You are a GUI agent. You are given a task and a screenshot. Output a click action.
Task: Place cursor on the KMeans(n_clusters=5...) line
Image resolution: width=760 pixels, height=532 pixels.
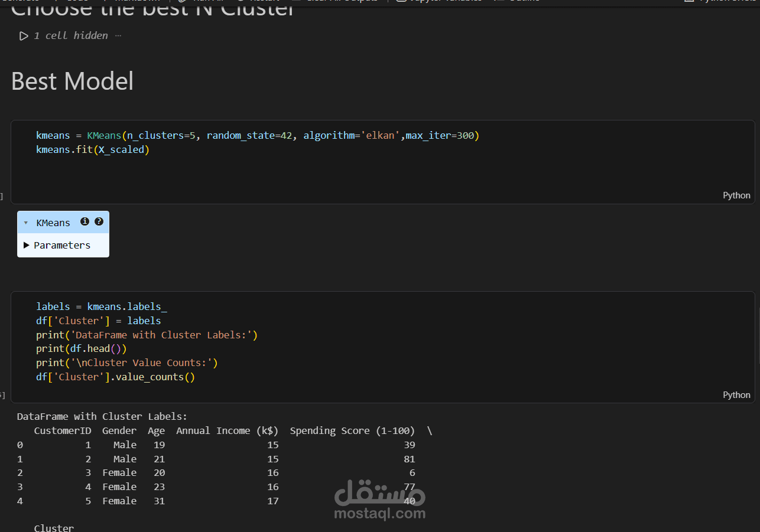(x=257, y=136)
